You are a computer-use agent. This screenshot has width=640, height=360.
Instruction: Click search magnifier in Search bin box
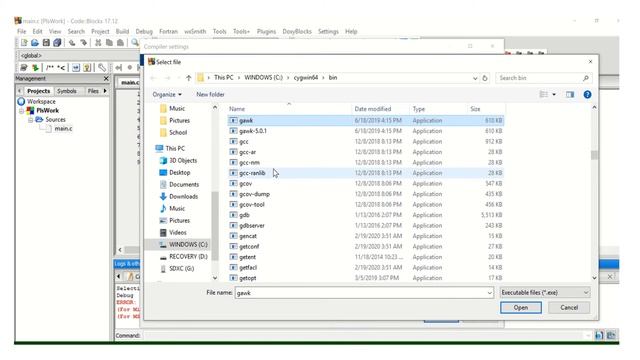coord(586,78)
